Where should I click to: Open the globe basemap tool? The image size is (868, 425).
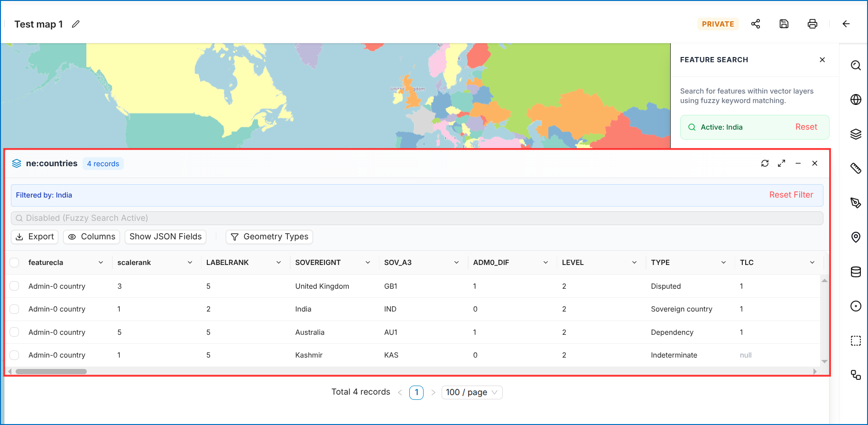[x=856, y=100]
